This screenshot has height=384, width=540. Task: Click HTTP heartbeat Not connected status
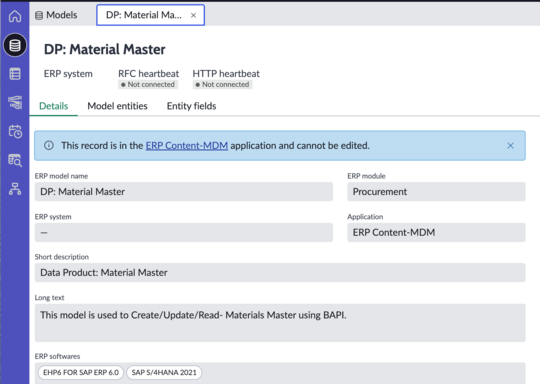coord(222,85)
